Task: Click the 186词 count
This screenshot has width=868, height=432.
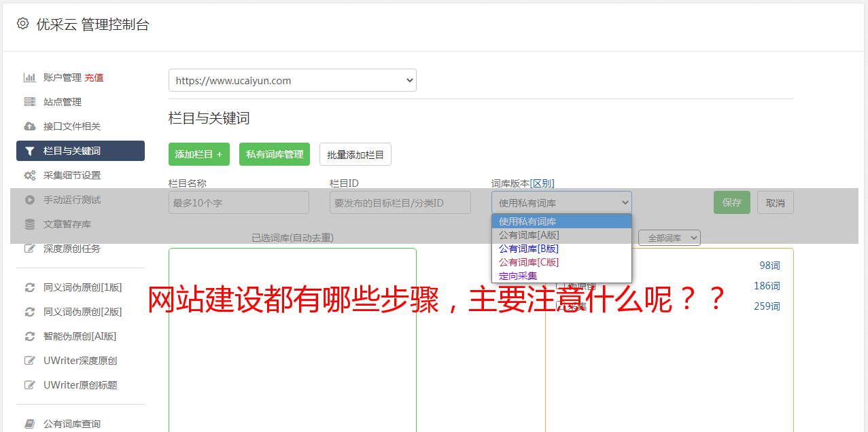Action: tap(767, 286)
